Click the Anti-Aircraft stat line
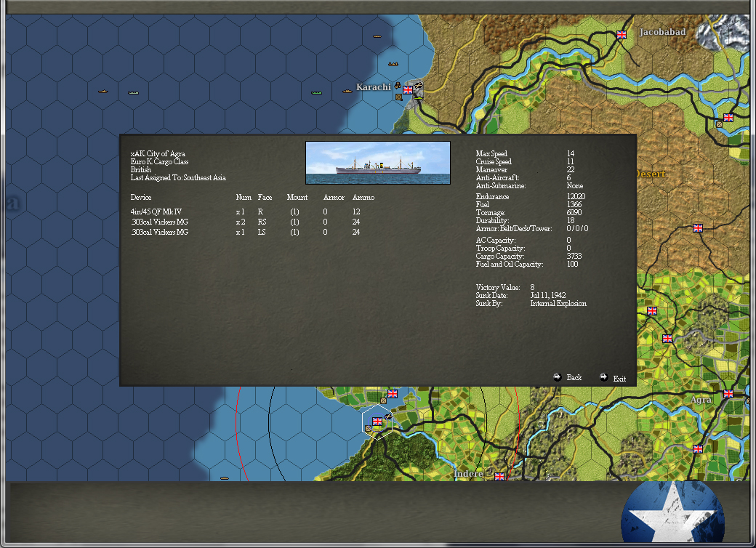Image resolution: width=756 pixels, height=548 pixels. click(523, 177)
